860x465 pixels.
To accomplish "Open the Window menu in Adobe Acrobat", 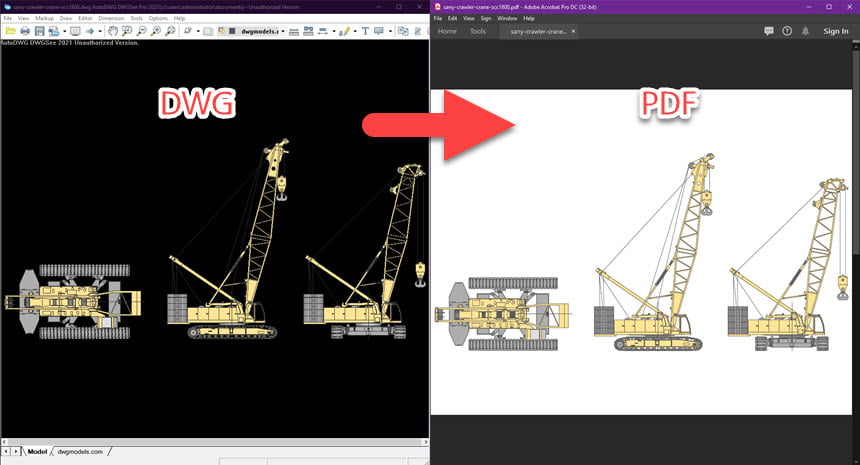I will point(507,18).
